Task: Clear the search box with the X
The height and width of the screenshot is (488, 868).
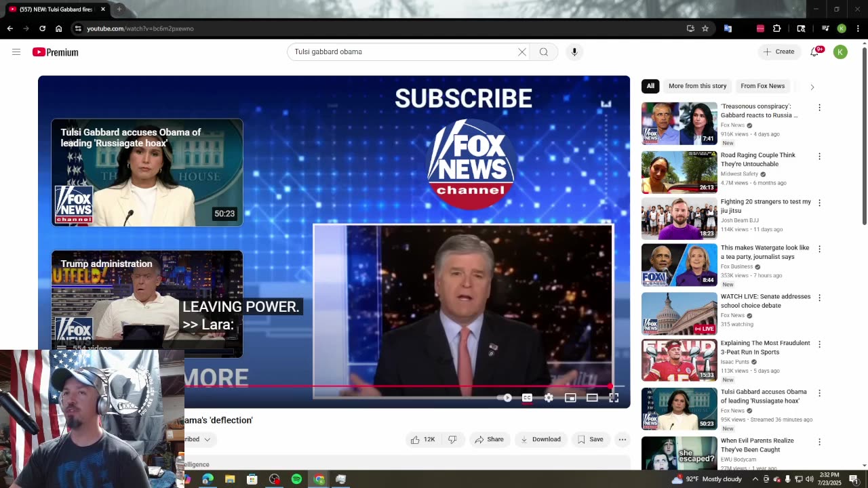Action: click(x=522, y=52)
